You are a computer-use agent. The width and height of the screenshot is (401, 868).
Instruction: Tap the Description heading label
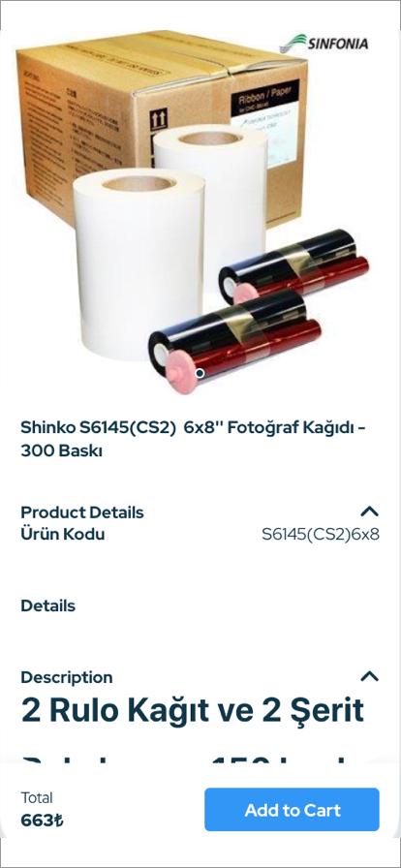[x=67, y=677]
